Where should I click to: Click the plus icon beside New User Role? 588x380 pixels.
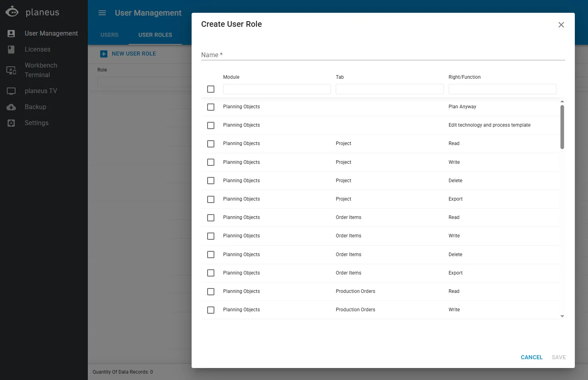click(x=104, y=54)
